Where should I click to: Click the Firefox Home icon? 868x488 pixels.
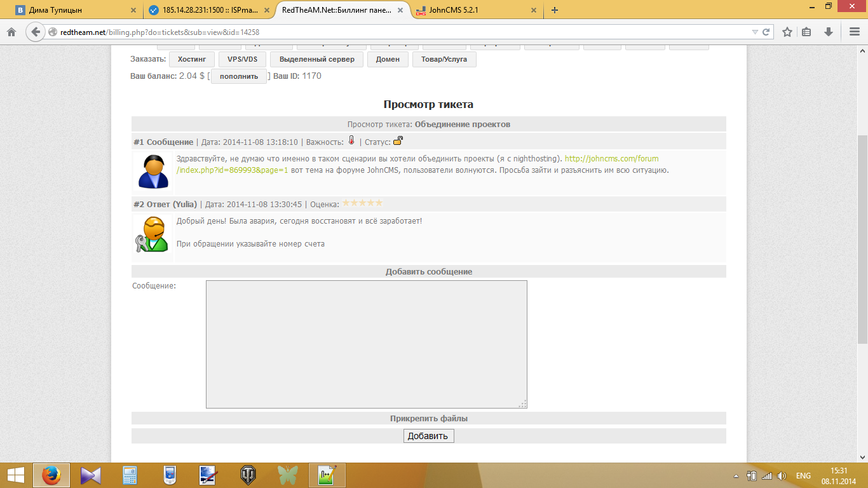pyautogui.click(x=11, y=32)
